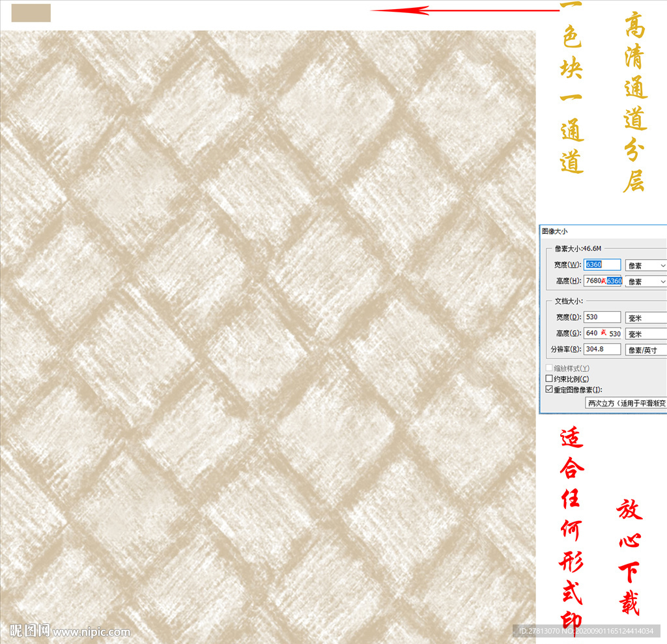Screen dimensions: 667x644
Task: Click the 分辨率(R) resolution field showing 304.8
Action: point(602,349)
